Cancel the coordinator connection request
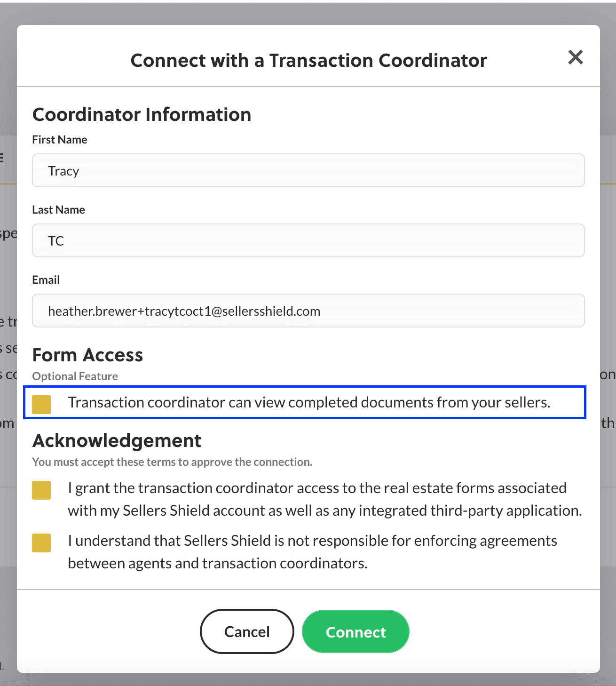 point(247,631)
